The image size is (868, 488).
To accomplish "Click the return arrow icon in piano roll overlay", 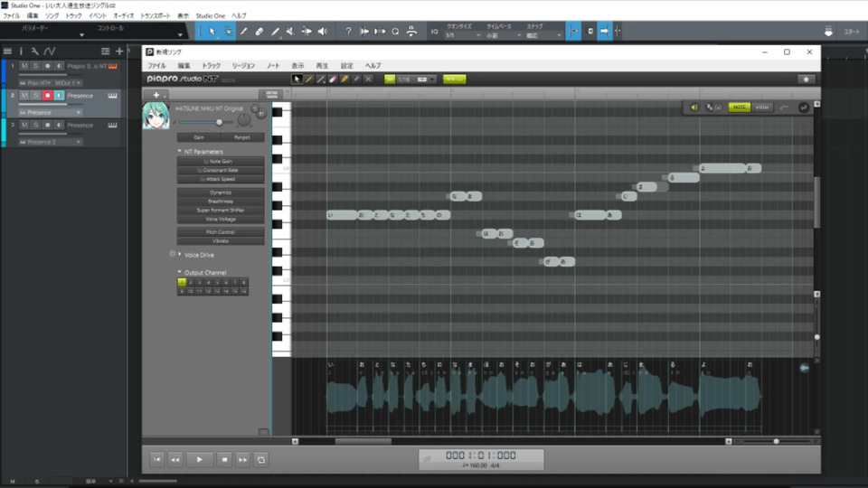I will [803, 108].
